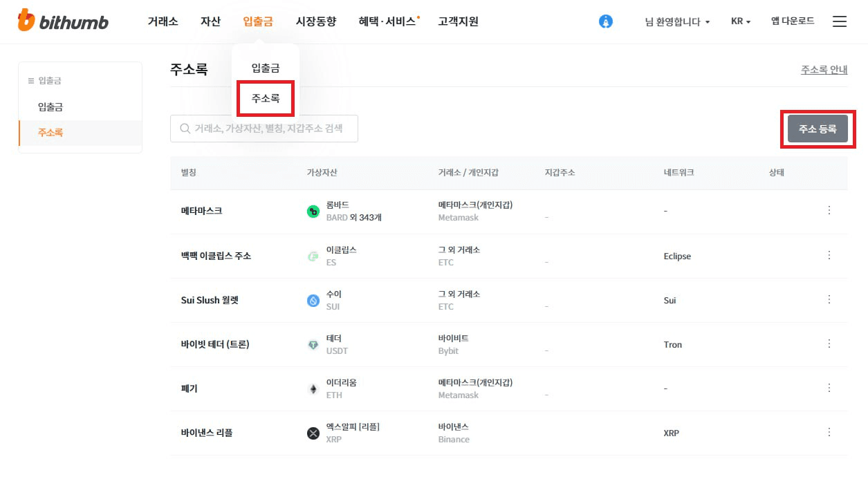This screenshot has height=497, width=868.
Task: Open the 주소록 안내 link
Action: [x=824, y=70]
